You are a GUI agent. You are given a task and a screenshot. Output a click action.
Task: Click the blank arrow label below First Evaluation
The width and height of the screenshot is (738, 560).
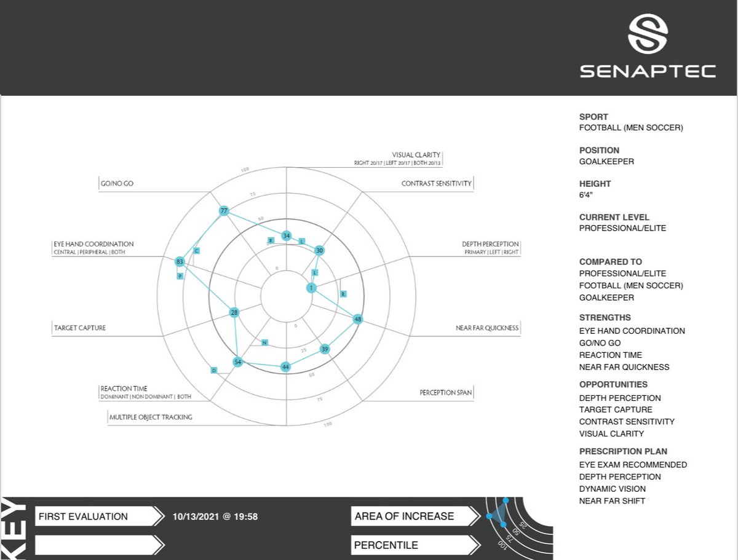tap(100, 545)
